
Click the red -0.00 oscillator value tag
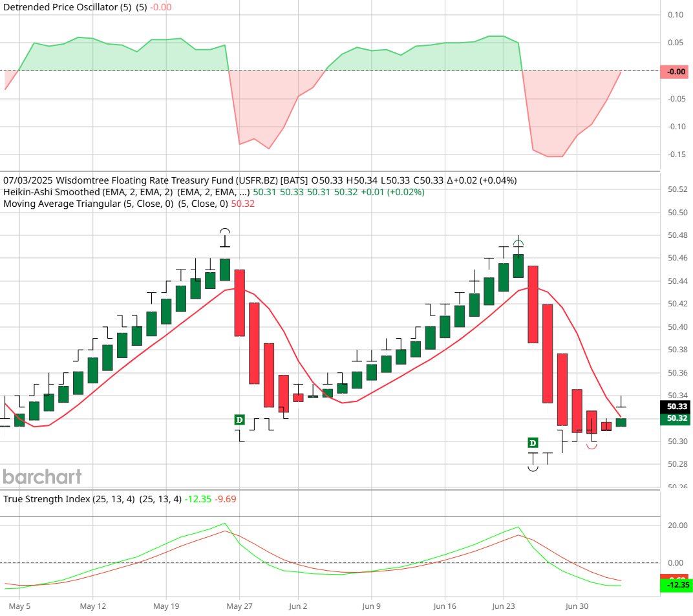click(x=675, y=72)
